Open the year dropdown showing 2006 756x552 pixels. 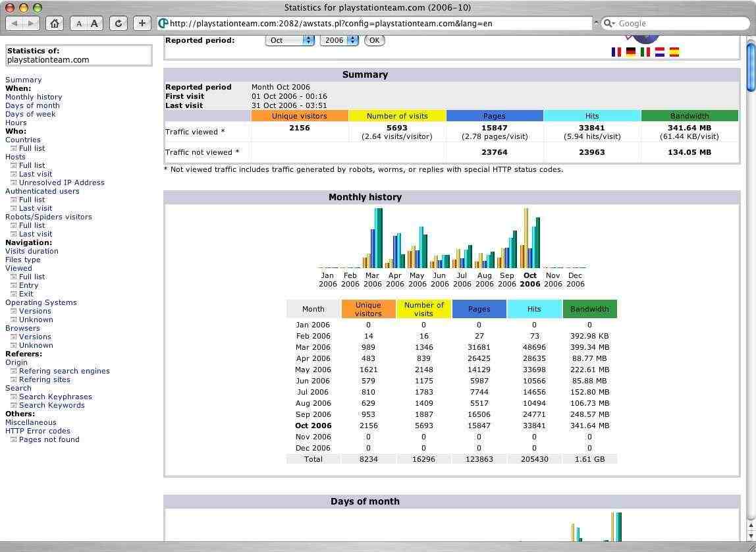coord(338,40)
